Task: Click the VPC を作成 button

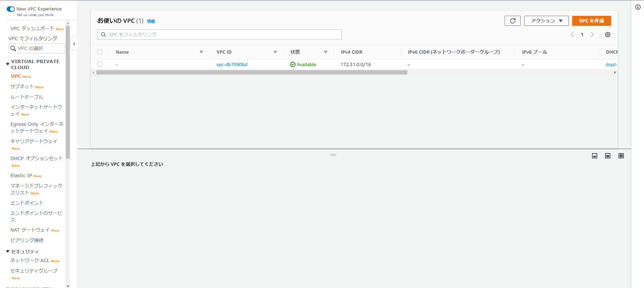Action: [591, 21]
